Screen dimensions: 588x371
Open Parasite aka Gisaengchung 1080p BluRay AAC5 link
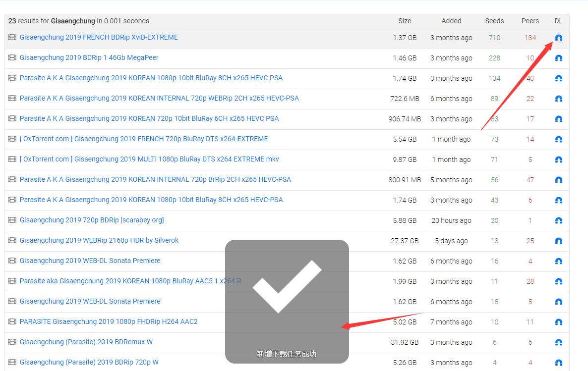click(x=130, y=281)
